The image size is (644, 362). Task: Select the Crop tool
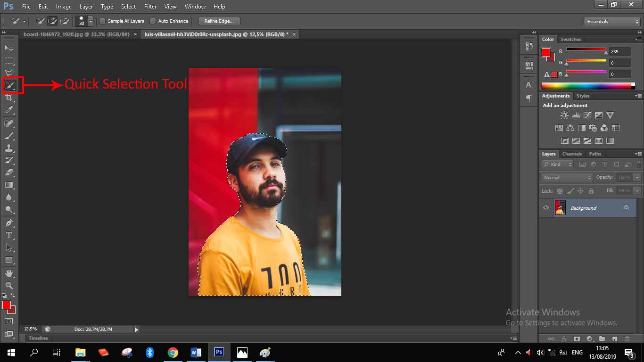tap(9, 98)
